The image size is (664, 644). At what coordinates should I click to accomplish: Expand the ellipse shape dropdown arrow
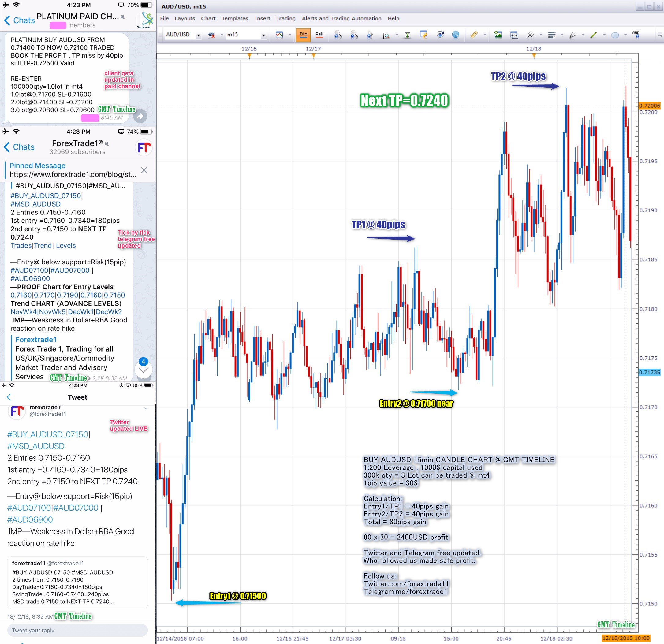click(625, 35)
